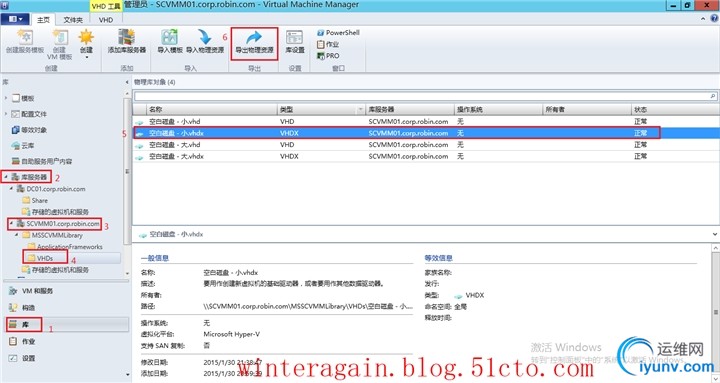720x383 pixels.
Task: Sort by the 状态 column header
Action: click(x=675, y=109)
